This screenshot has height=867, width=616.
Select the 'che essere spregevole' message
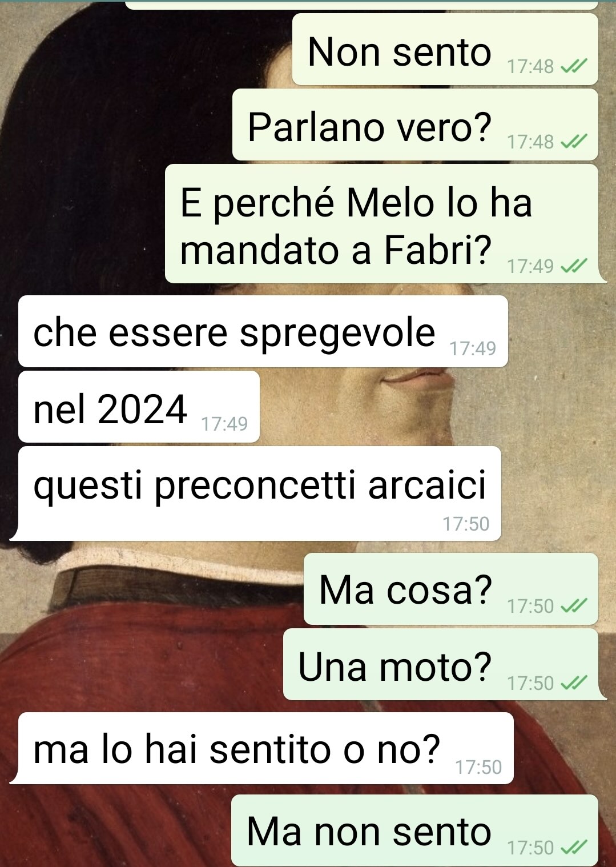[263, 331]
